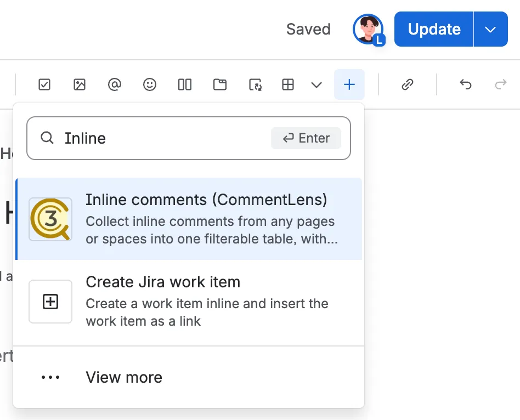Click the search field containing Inline

tap(189, 138)
